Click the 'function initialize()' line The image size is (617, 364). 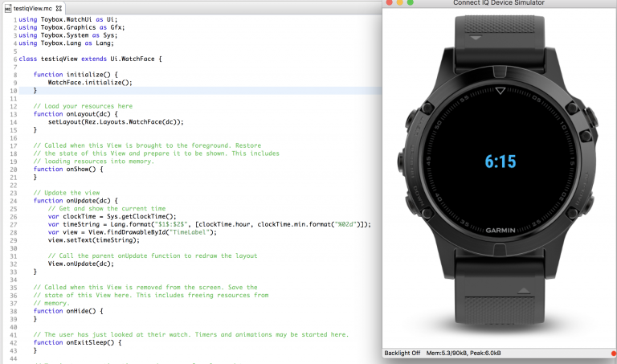(76, 75)
